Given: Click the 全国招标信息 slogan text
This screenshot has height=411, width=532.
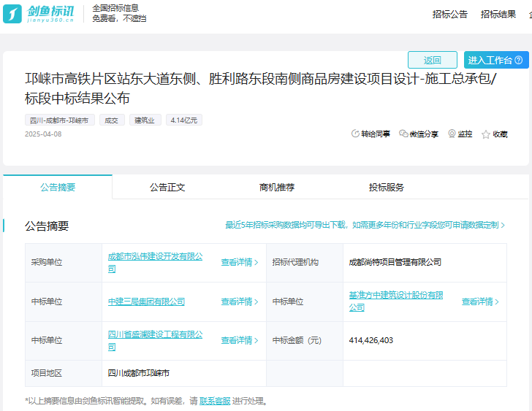Looking at the screenshot, I should point(115,8).
